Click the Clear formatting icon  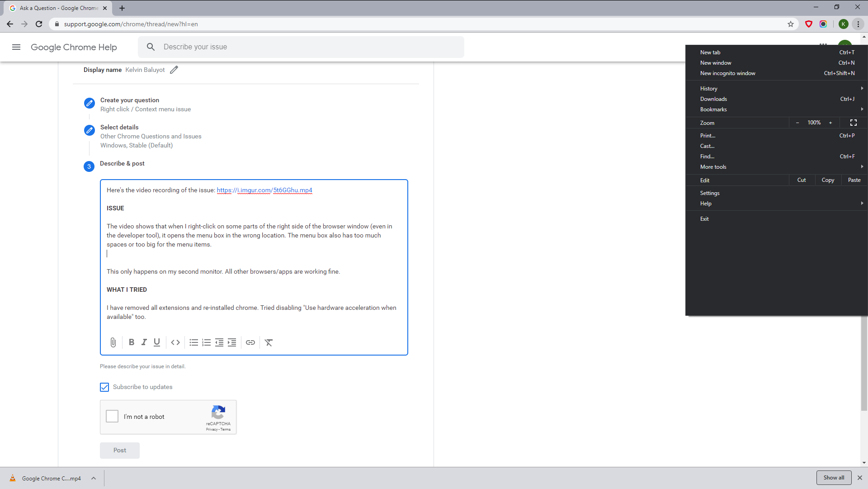(x=268, y=342)
